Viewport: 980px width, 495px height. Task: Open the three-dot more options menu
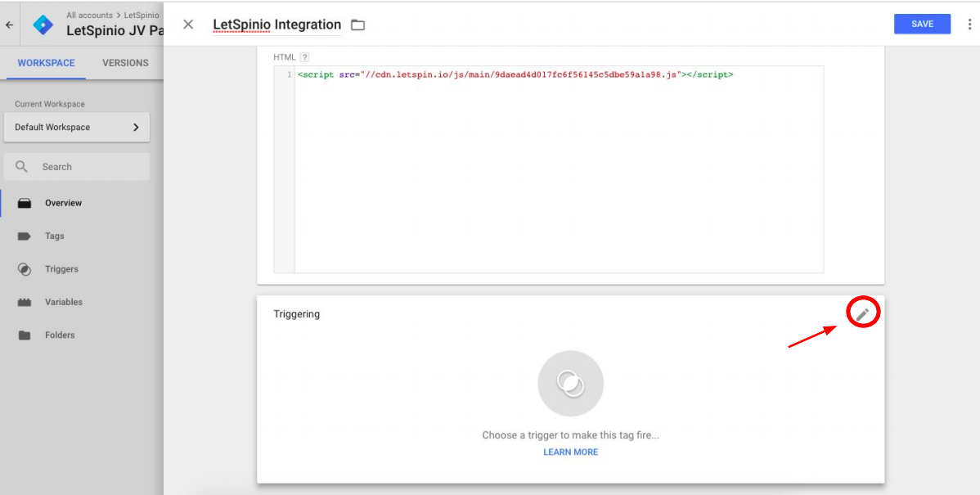tap(969, 25)
